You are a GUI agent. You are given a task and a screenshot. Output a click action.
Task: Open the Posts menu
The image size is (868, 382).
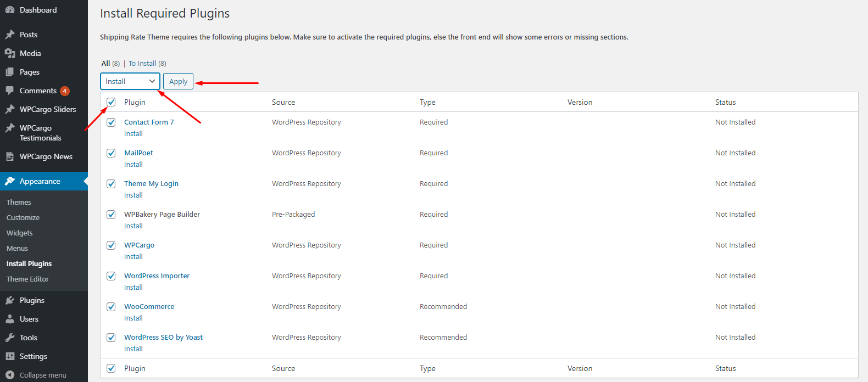[29, 35]
